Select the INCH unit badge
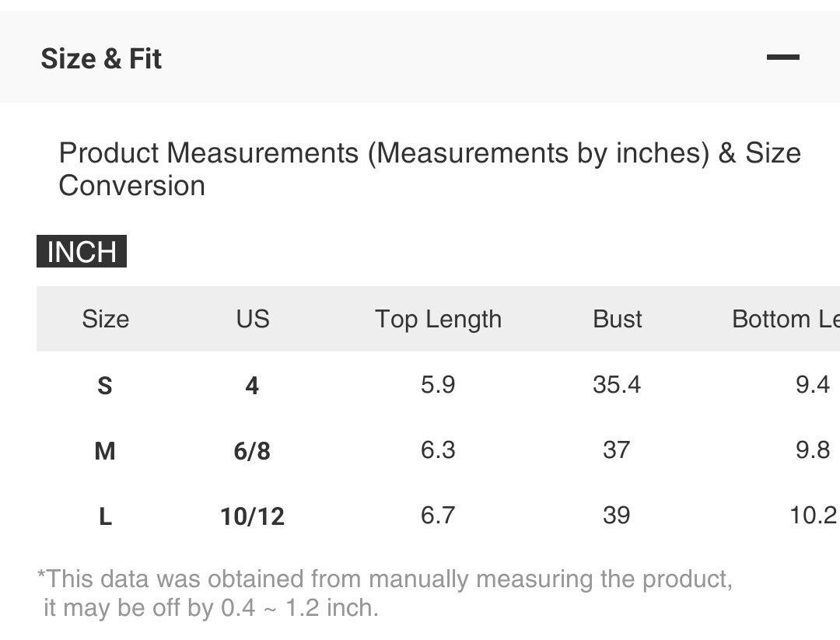The width and height of the screenshot is (840, 640). [82, 252]
